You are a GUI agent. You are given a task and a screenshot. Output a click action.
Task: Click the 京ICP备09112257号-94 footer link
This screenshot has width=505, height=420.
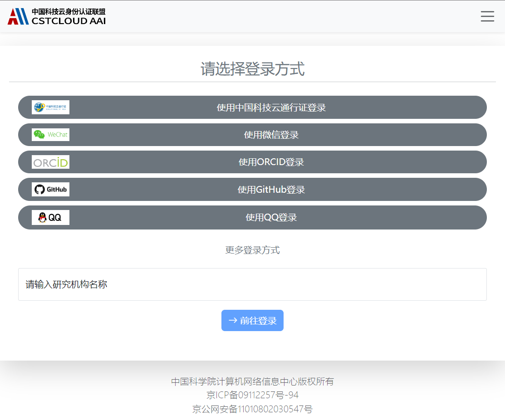pos(252,396)
